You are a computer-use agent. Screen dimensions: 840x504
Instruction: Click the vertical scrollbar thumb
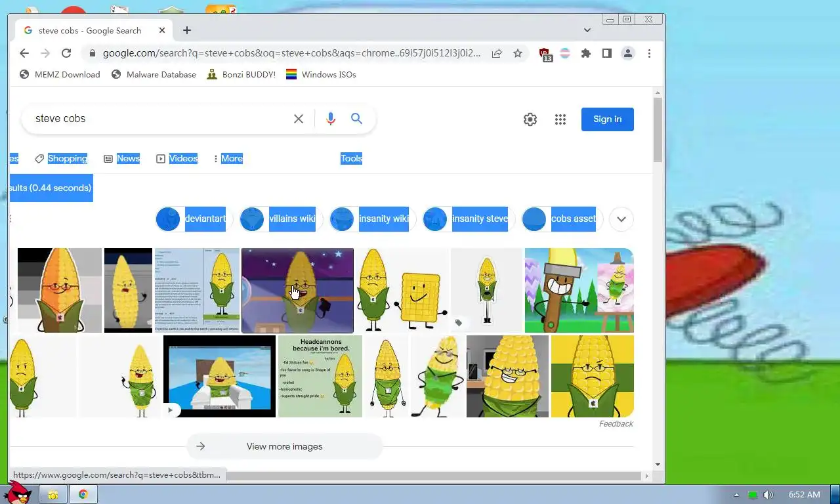[658, 130]
